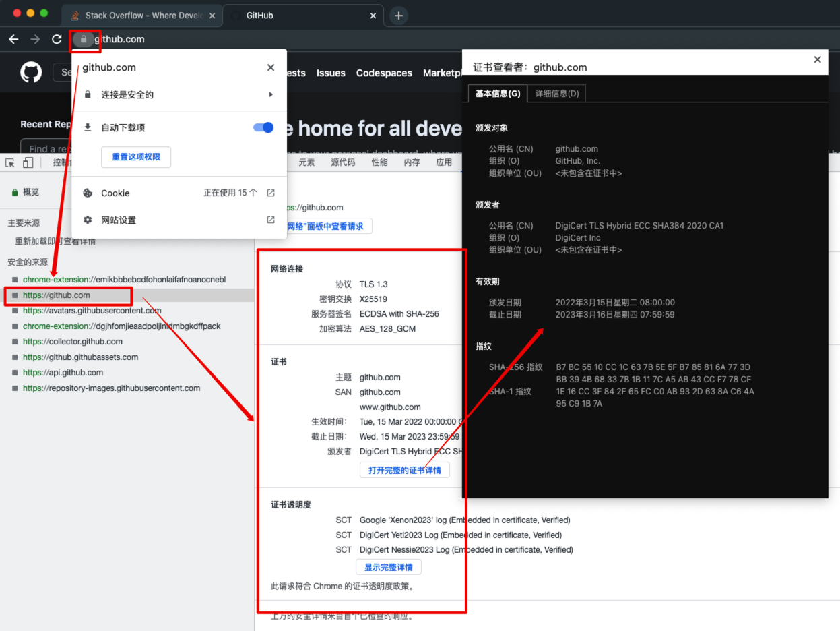Viewport: 840px width, 631px height.
Task: Click DigiCert Nessie2023 Log SCT entry
Action: 466,550
